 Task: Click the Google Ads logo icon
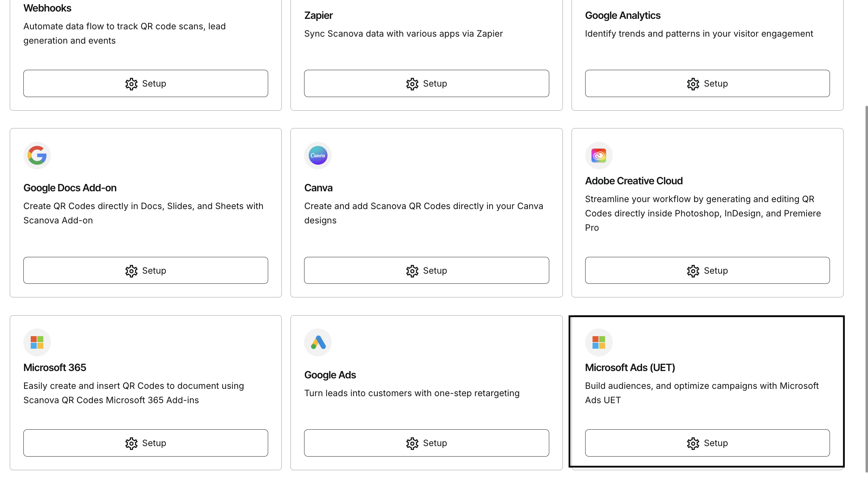coord(318,342)
